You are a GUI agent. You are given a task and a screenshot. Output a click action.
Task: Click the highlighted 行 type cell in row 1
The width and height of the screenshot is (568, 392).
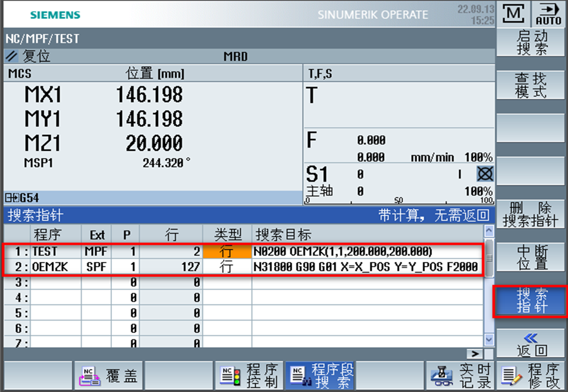(227, 251)
